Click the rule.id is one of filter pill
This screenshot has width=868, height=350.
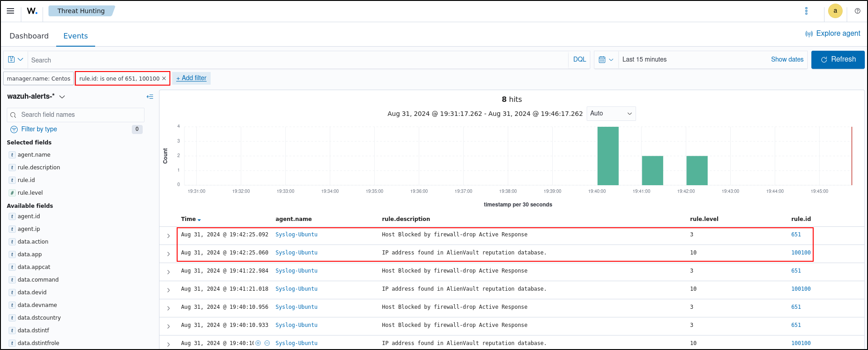(119, 79)
